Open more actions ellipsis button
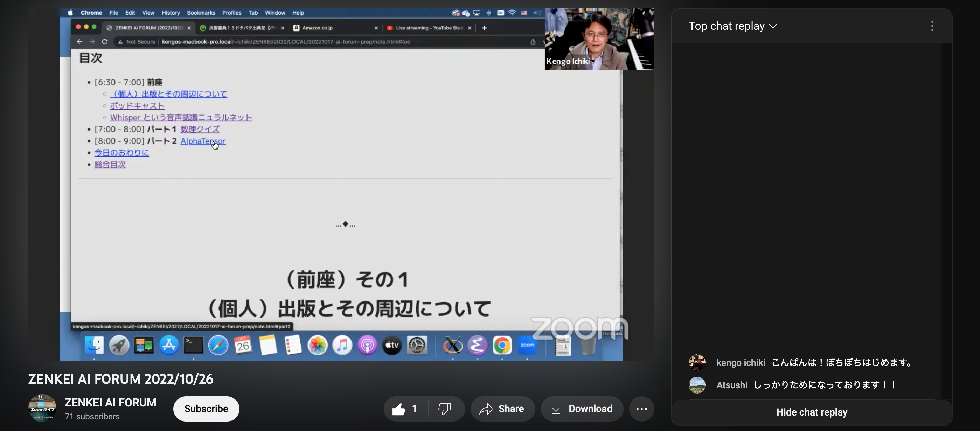The height and width of the screenshot is (431, 980). [x=641, y=409]
